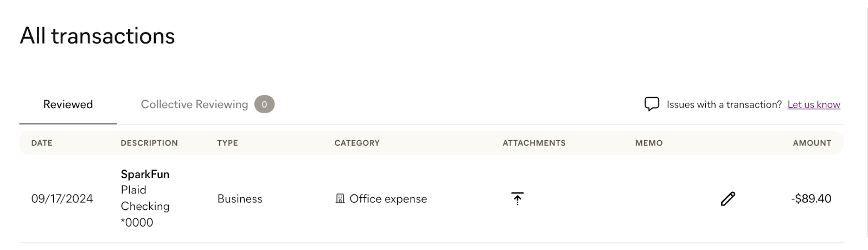The width and height of the screenshot is (868, 250).
Task: Sort by the AMOUNT column header
Action: pos(812,143)
